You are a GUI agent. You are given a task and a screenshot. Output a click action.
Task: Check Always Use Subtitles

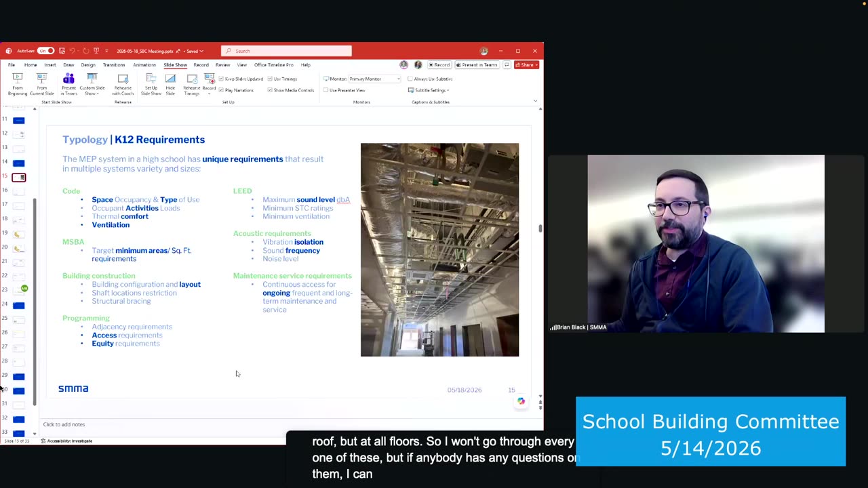pos(410,79)
